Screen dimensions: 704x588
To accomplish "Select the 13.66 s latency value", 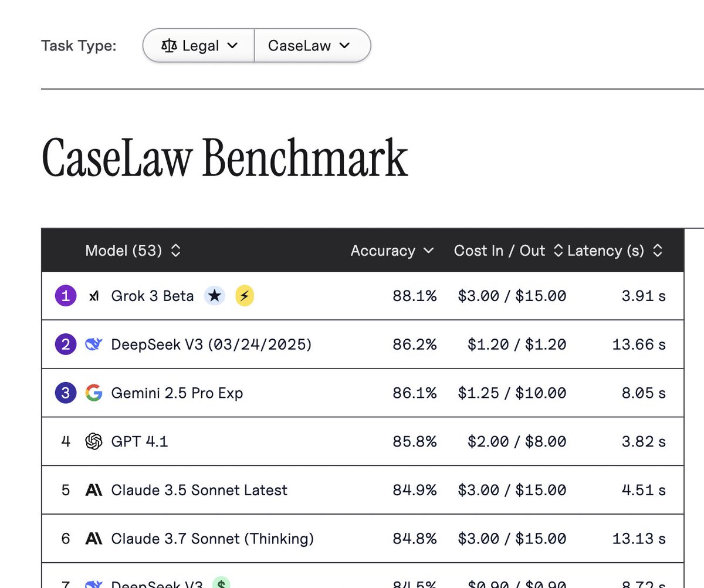I will [639, 344].
